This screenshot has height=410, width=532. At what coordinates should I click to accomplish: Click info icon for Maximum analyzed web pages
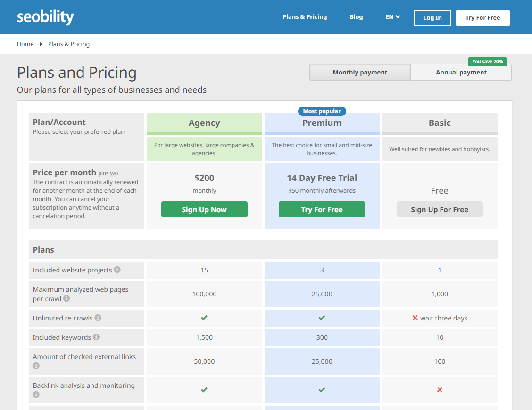point(66,298)
